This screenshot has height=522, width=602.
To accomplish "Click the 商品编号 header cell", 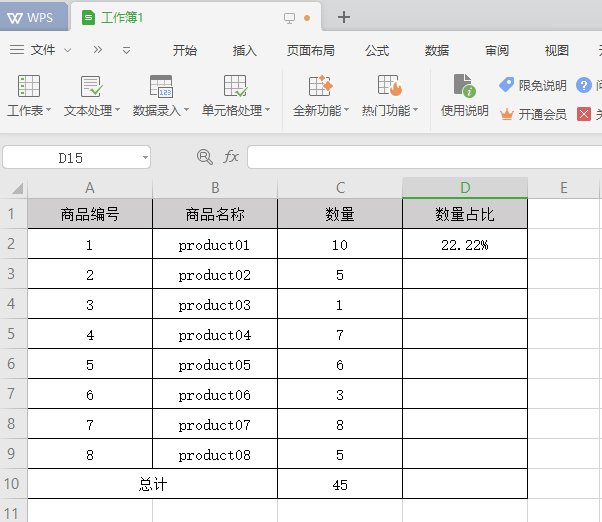I will [x=90, y=214].
